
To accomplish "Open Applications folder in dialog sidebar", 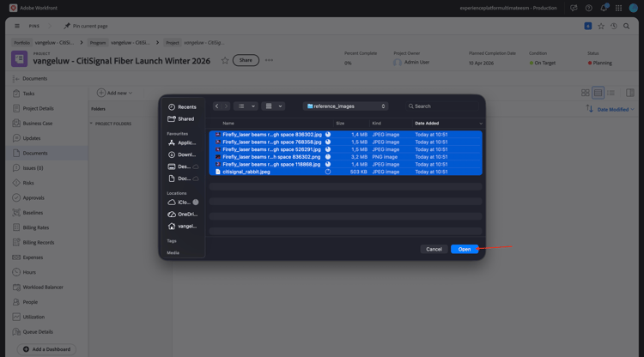I will pyautogui.click(x=182, y=142).
